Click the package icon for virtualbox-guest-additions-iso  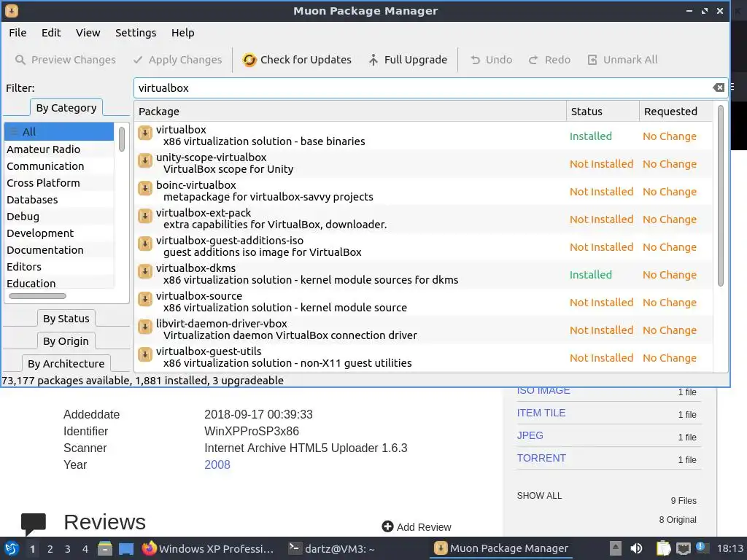tap(145, 244)
